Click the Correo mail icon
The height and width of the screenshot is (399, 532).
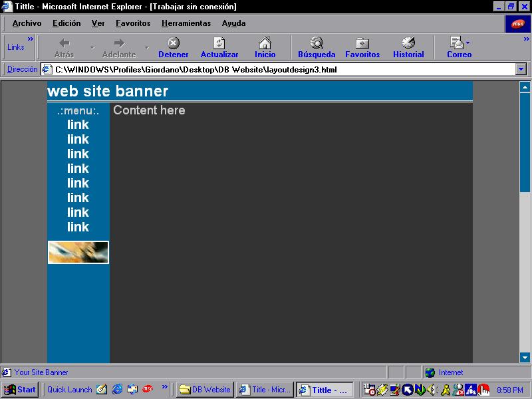tap(456, 43)
